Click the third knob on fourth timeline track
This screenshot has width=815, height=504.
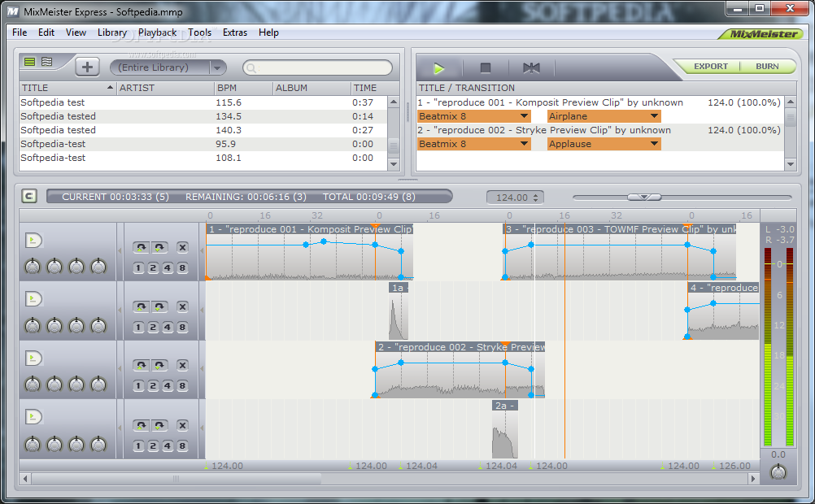76,444
